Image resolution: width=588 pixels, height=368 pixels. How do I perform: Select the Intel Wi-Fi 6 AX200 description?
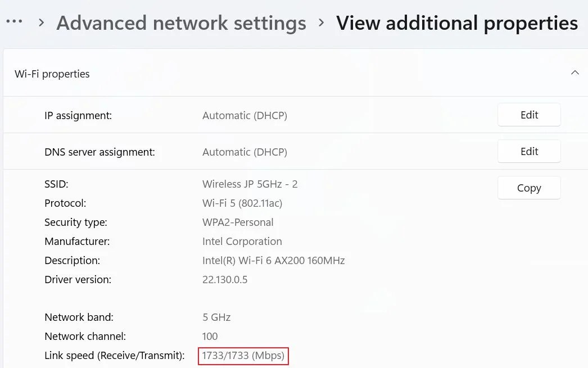point(274,260)
